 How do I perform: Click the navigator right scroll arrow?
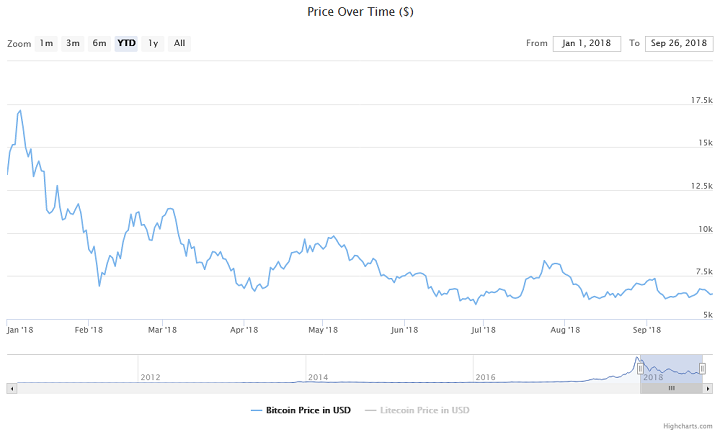pyautogui.click(x=708, y=388)
